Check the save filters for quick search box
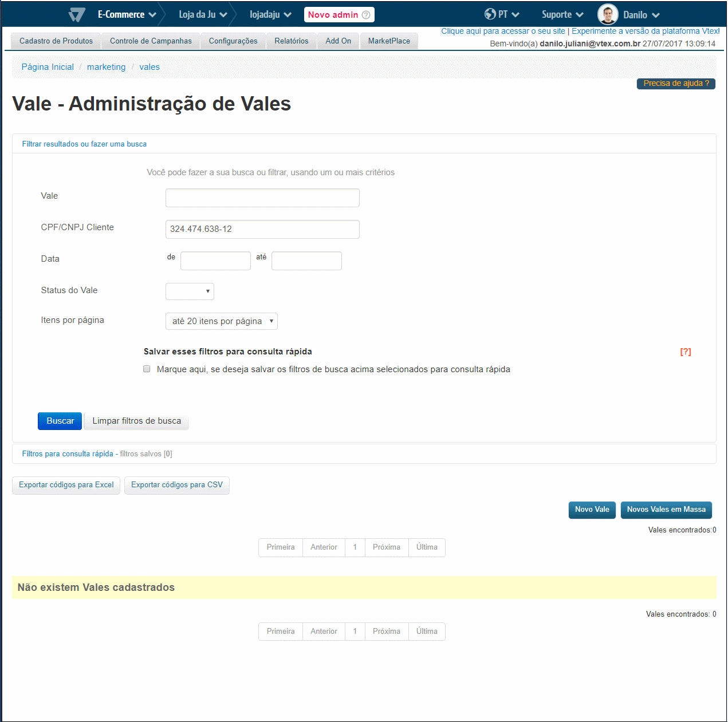 147,369
